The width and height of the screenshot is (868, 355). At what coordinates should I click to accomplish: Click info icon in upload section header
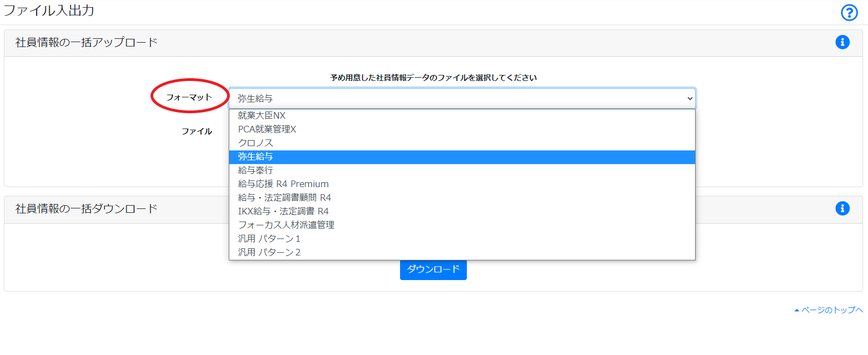click(x=842, y=42)
